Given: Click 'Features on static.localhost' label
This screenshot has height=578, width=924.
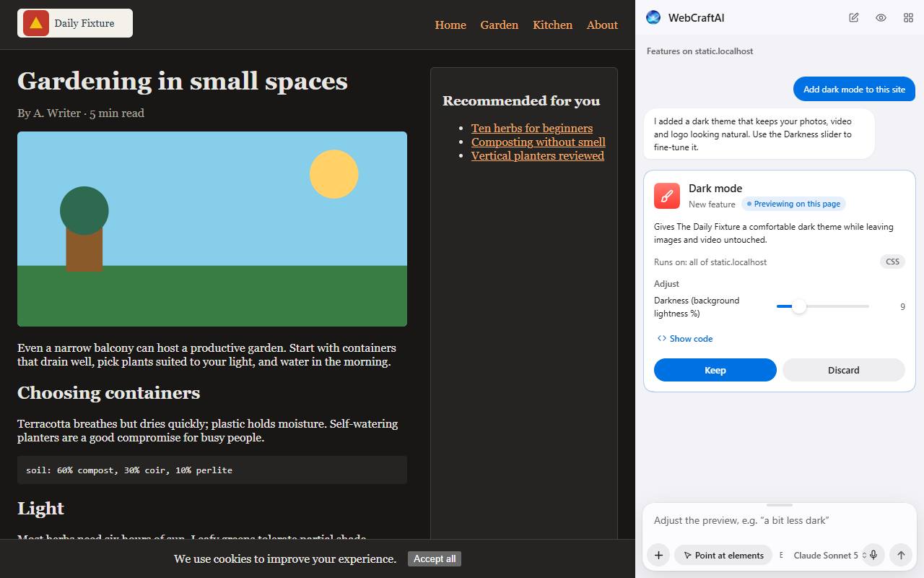Looking at the screenshot, I should 700,51.
